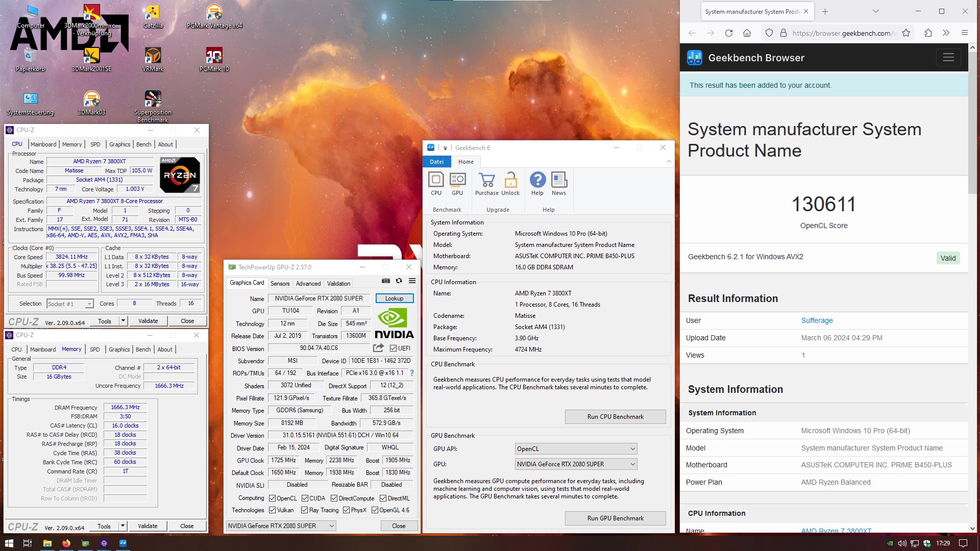Open the Systemsteuerung desktop icon
The width and height of the screenshot is (980, 551).
pos(30,103)
